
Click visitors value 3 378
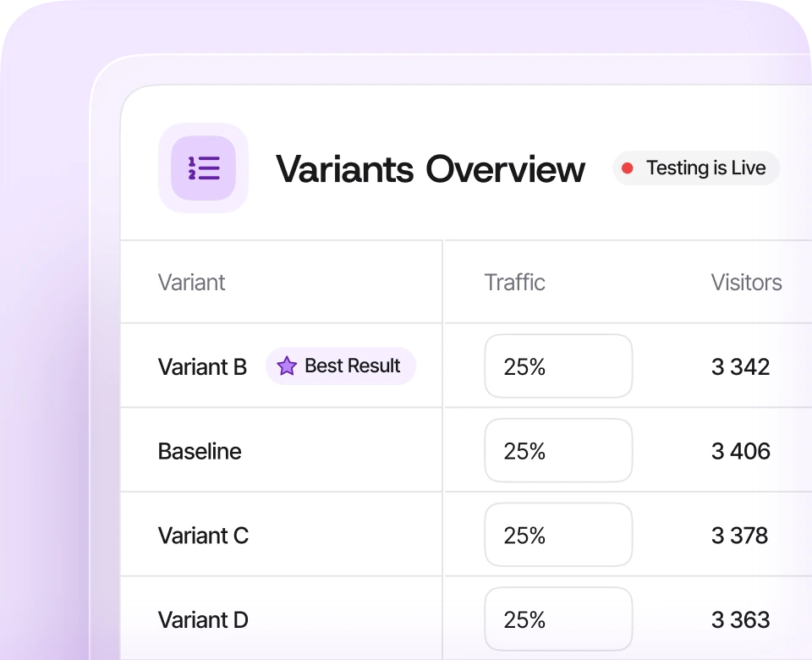[739, 536]
